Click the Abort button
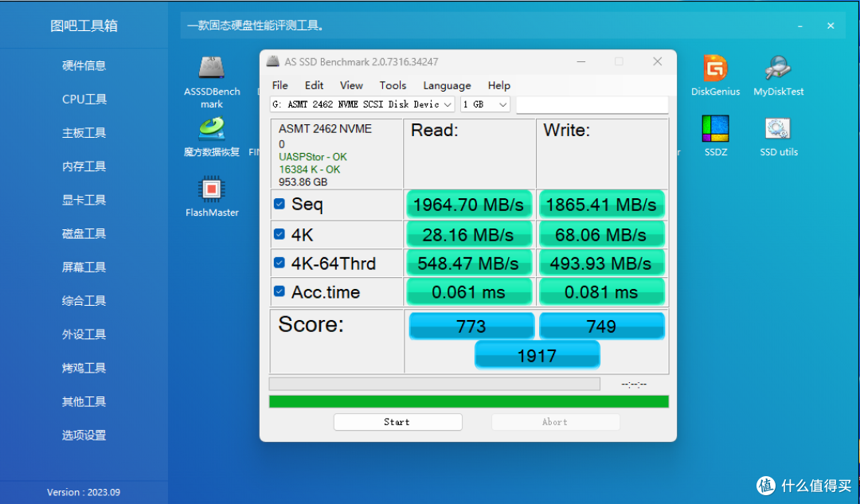This screenshot has width=860, height=504. 556,422
